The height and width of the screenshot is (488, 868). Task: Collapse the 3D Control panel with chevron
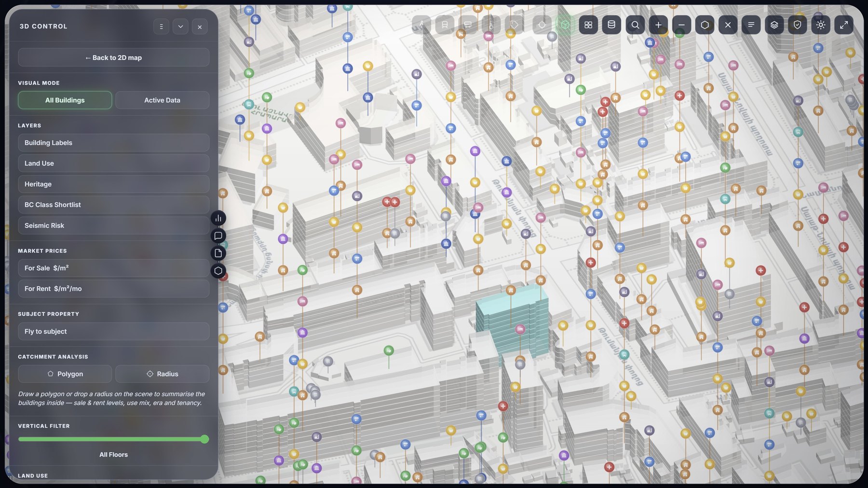(181, 27)
